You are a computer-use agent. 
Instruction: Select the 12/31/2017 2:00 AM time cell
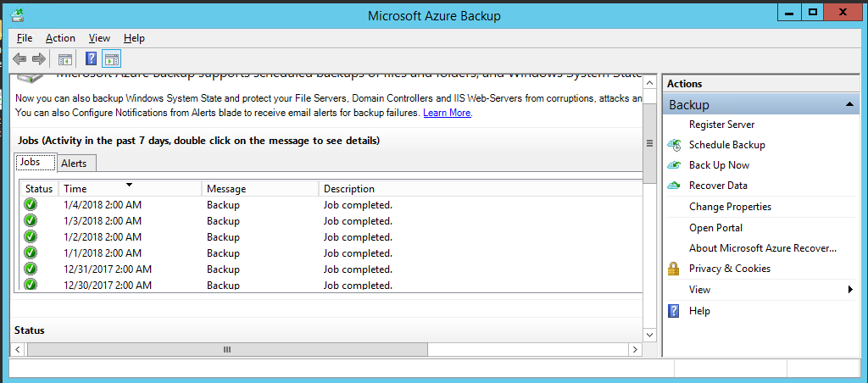(x=108, y=269)
